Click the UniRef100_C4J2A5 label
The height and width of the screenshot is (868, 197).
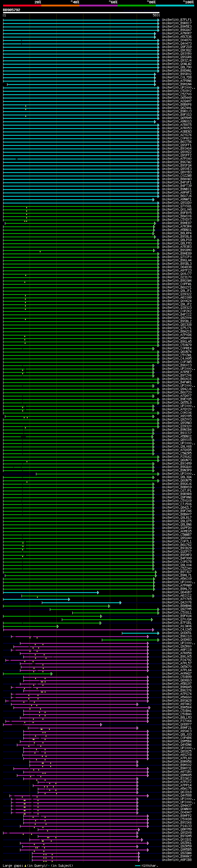pyautogui.click(x=176, y=629)
